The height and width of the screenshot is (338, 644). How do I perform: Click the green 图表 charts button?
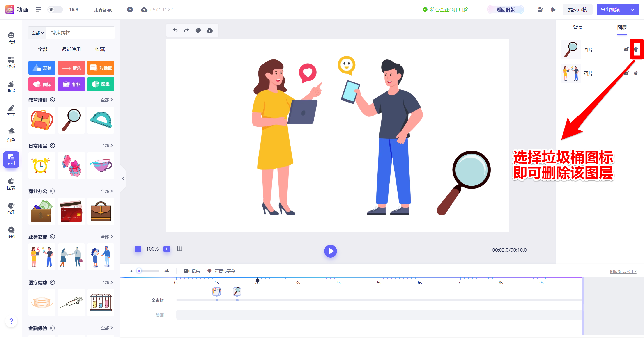[x=101, y=84]
